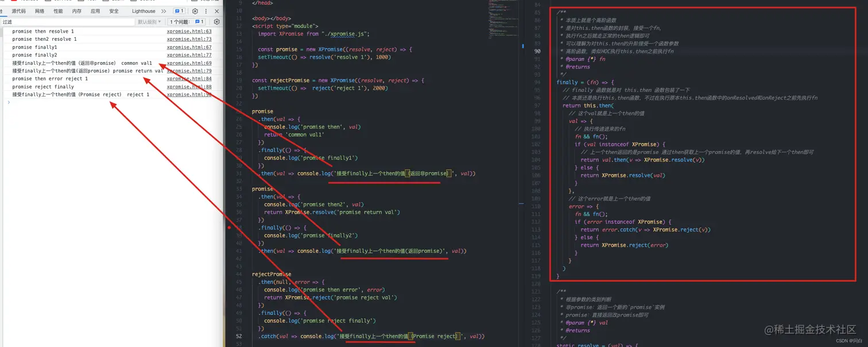Switch to the 应用 tab
This screenshot has height=347, width=868.
pos(95,11)
